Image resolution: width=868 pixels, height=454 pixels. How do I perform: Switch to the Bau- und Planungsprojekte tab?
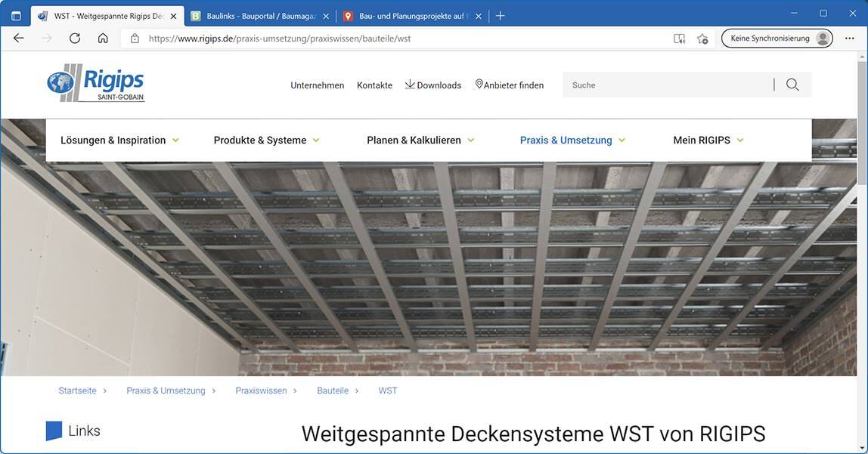pos(412,16)
